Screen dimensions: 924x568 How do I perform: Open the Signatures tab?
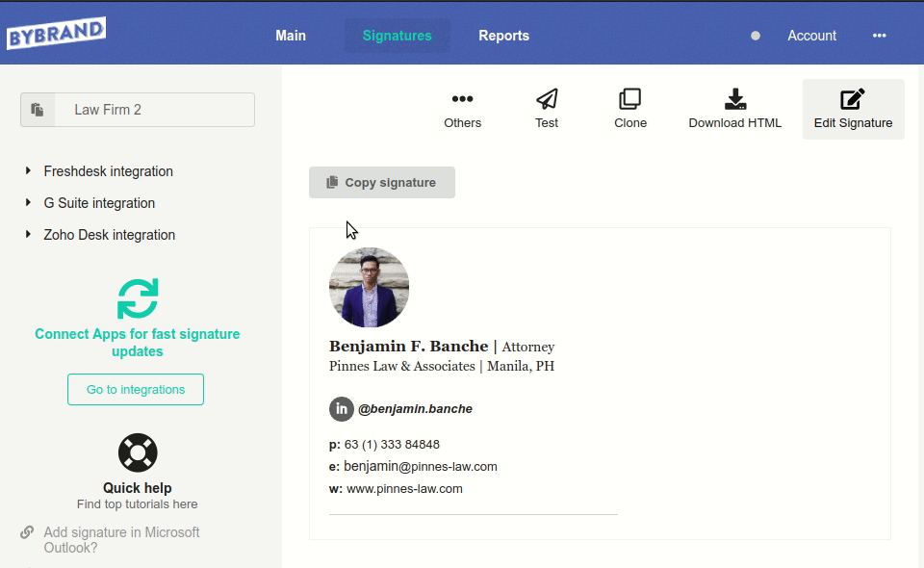point(397,36)
